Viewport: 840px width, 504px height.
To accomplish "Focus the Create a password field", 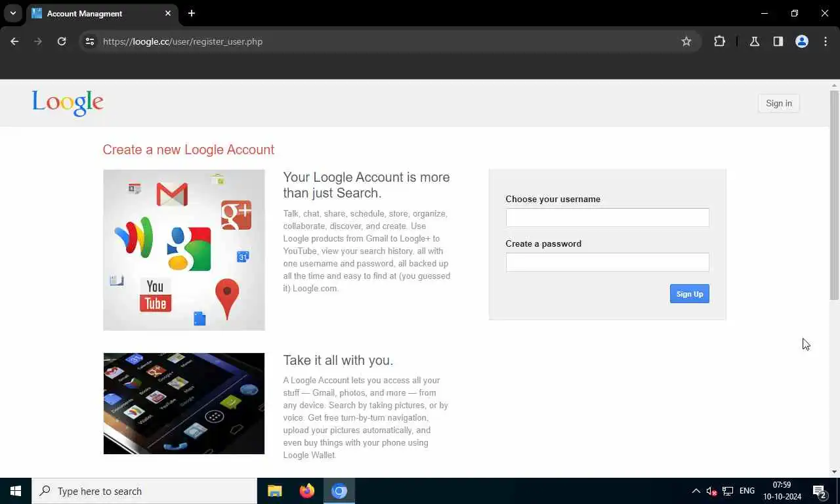I will click(x=607, y=262).
